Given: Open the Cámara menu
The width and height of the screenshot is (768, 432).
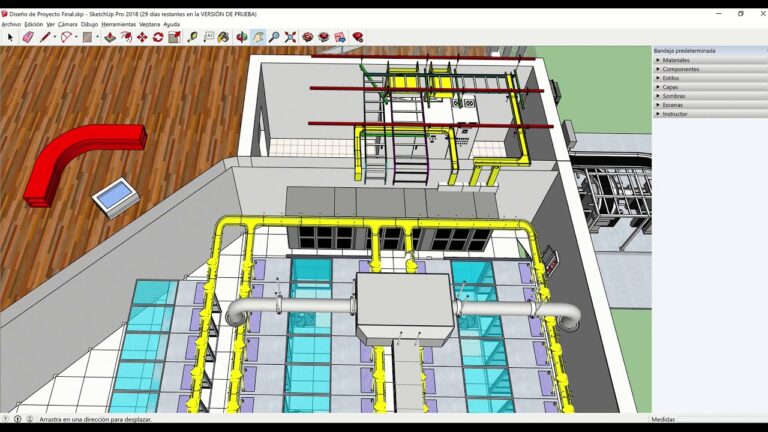Looking at the screenshot, I should point(68,24).
